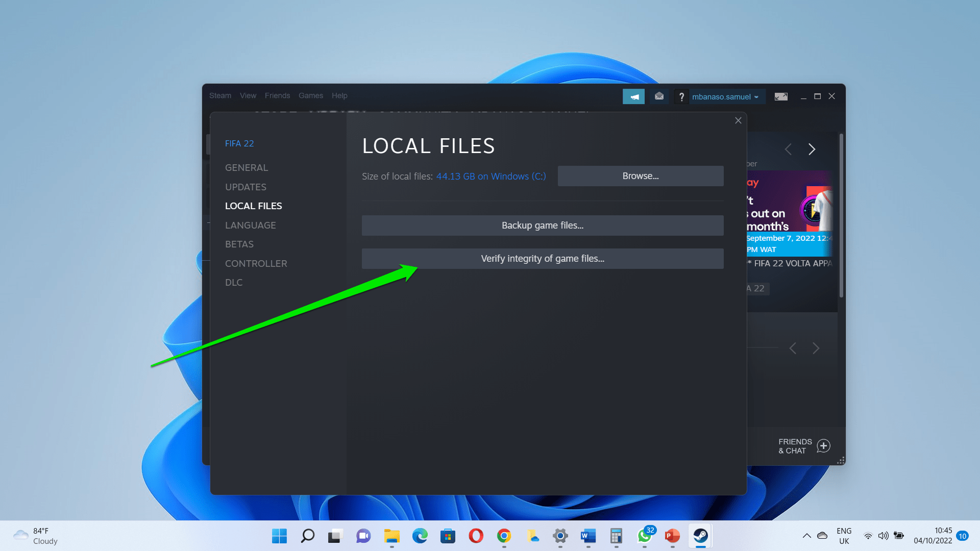The height and width of the screenshot is (551, 980).
Task: Click Backup game files button
Action: click(542, 226)
